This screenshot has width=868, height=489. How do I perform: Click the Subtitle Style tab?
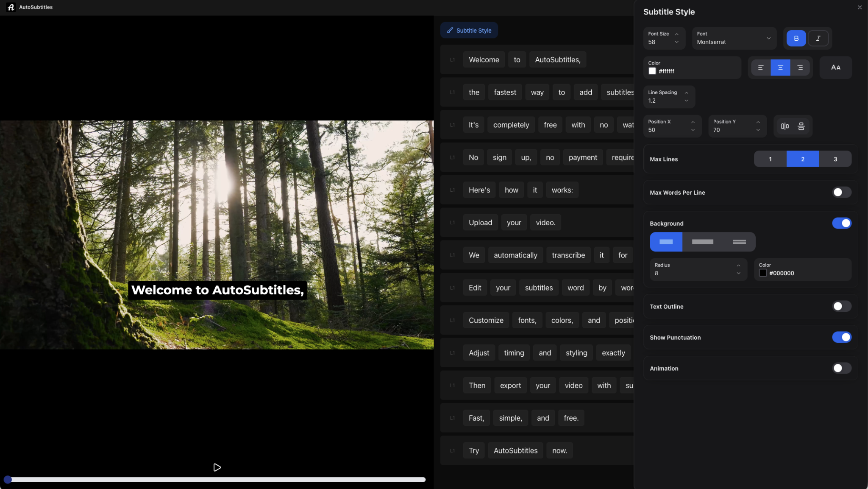click(x=469, y=30)
